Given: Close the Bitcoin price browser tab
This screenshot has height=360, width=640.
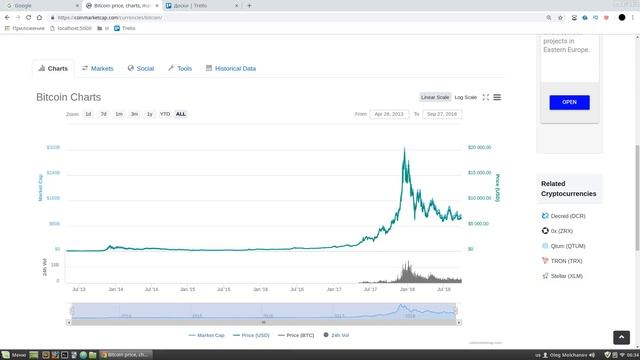Looking at the screenshot, I should pos(157,6).
